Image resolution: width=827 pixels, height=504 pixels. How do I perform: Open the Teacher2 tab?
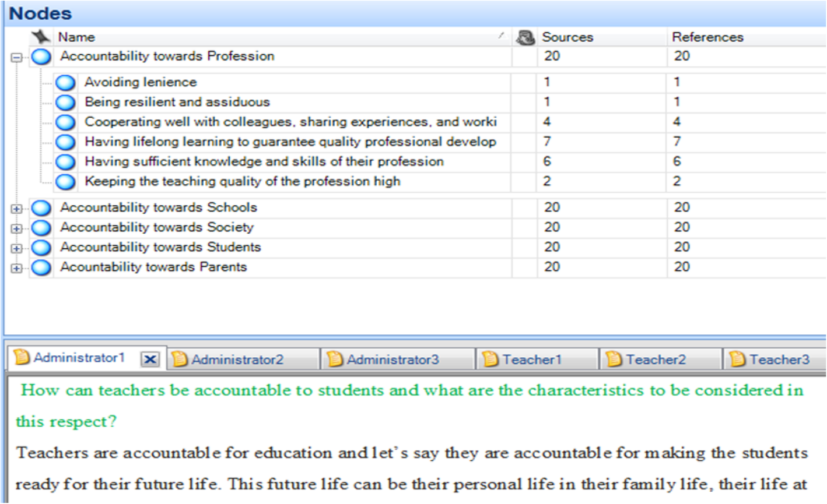coord(656,360)
